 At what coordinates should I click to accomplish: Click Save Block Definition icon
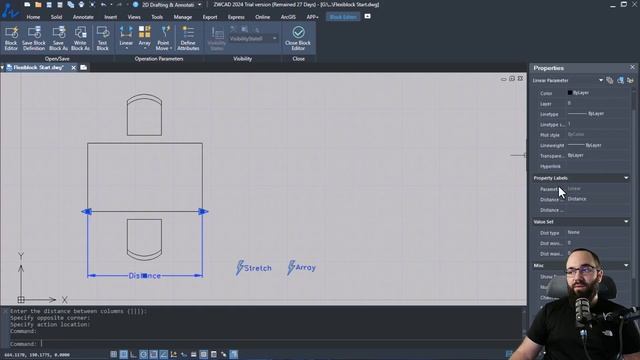[34, 33]
